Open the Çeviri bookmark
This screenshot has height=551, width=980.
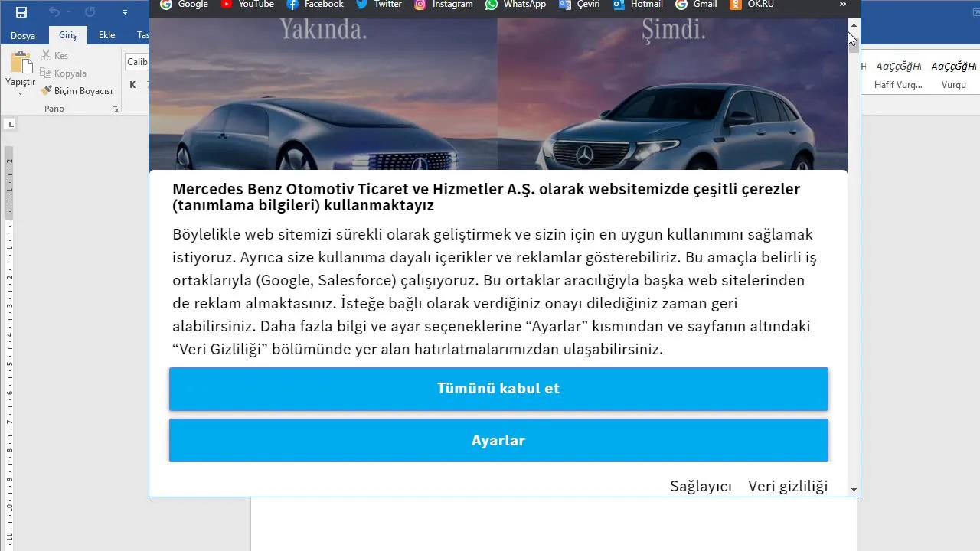(x=580, y=4)
